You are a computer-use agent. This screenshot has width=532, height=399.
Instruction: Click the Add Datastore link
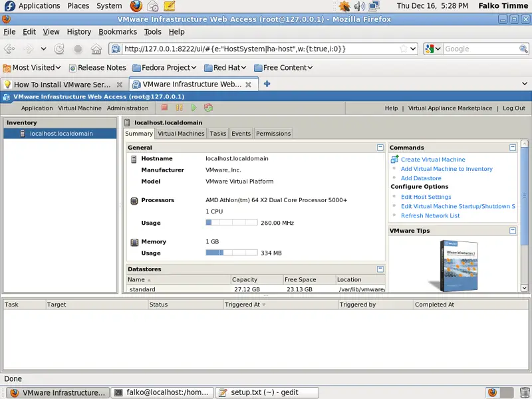pyautogui.click(x=421, y=178)
